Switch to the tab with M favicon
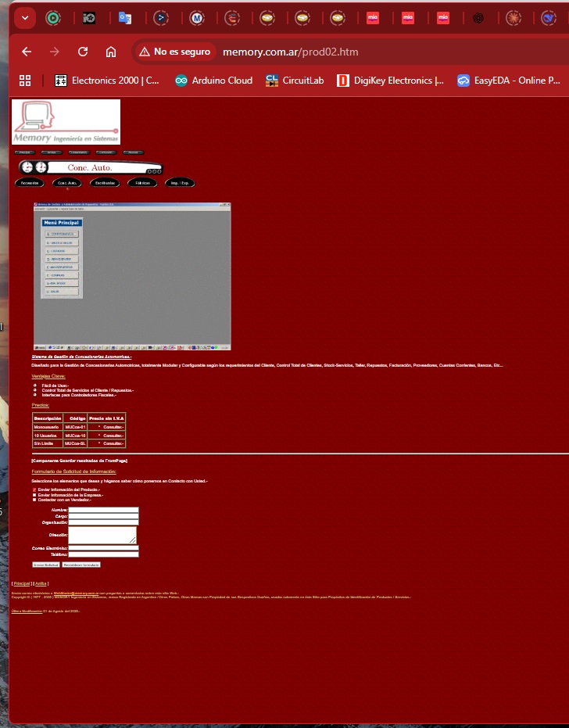Viewport: 569px width, 728px height. [197, 18]
